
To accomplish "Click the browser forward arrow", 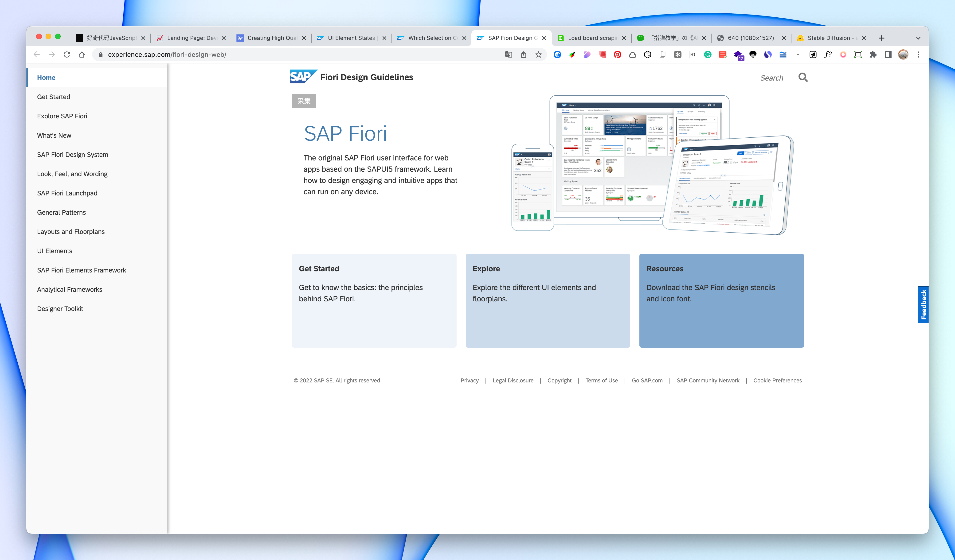I will click(x=51, y=54).
